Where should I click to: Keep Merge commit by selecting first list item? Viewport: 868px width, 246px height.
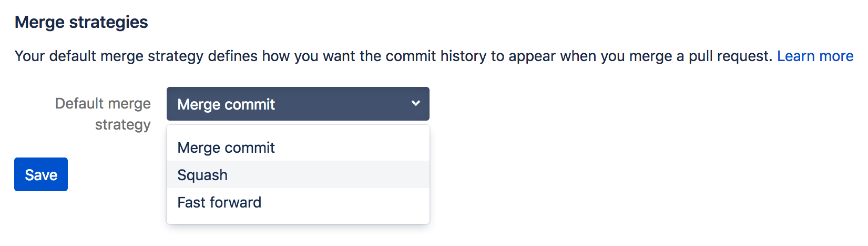(x=226, y=147)
